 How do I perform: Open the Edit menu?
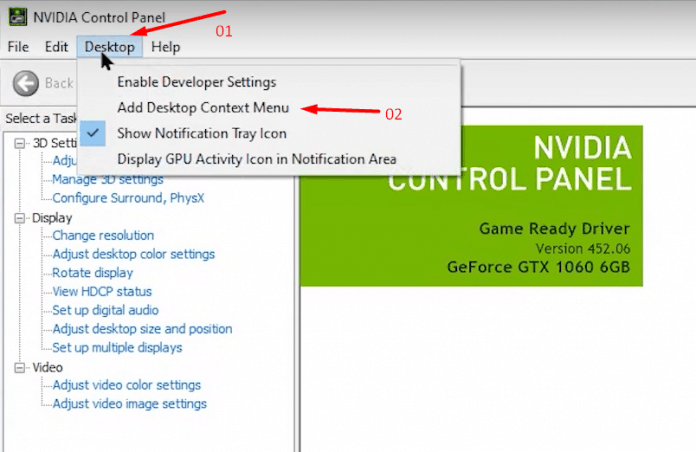click(56, 47)
